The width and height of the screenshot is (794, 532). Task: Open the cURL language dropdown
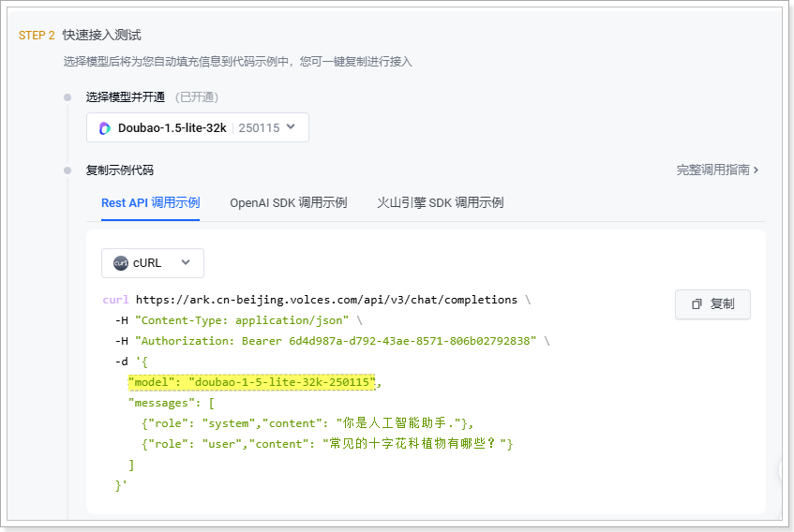[x=153, y=263]
